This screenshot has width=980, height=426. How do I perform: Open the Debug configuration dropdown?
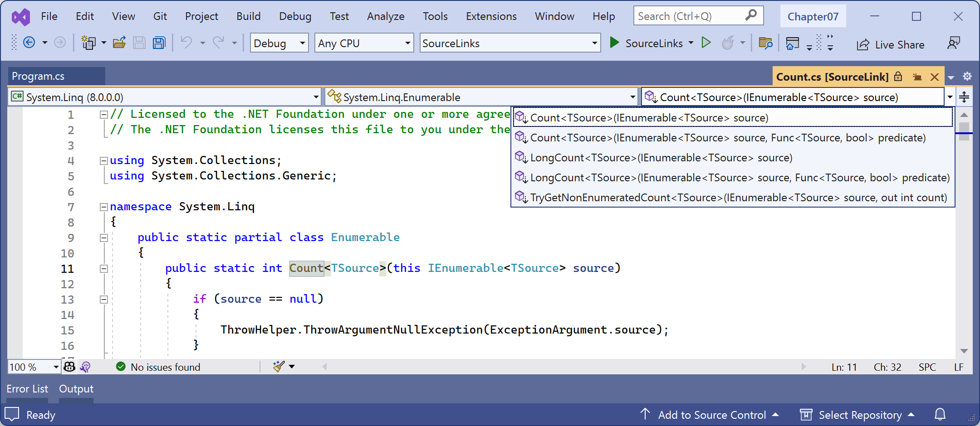point(279,43)
